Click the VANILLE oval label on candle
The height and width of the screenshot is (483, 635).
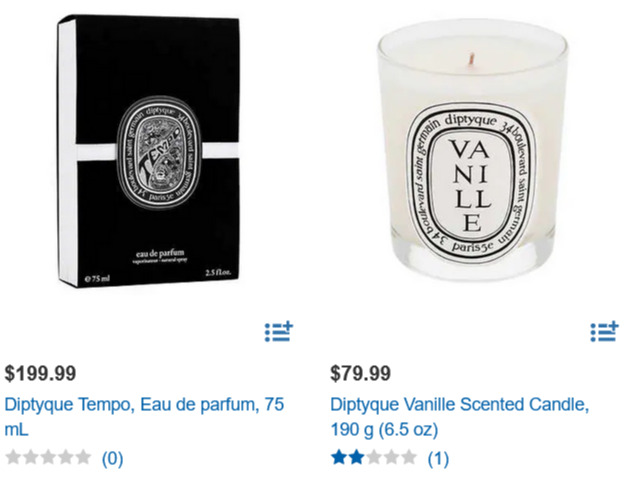471,185
